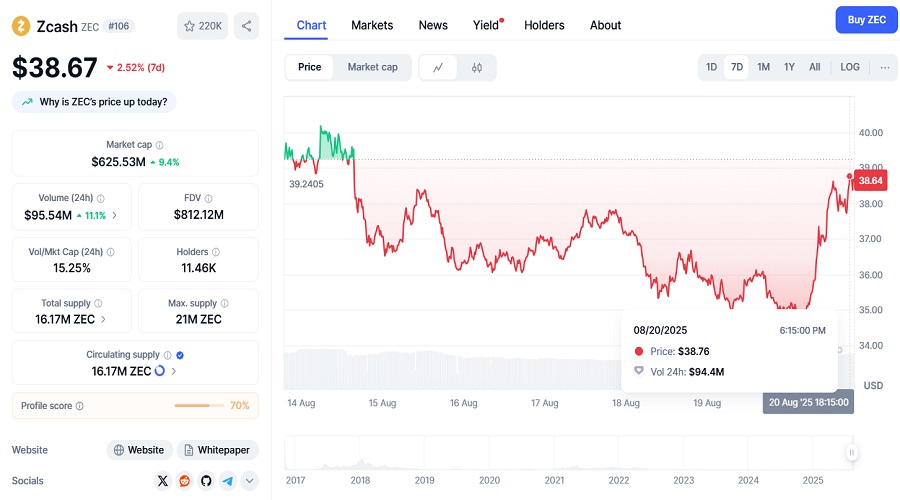This screenshot has width=900, height=500.
Task: Click the #106 rank badge
Action: pos(119,26)
